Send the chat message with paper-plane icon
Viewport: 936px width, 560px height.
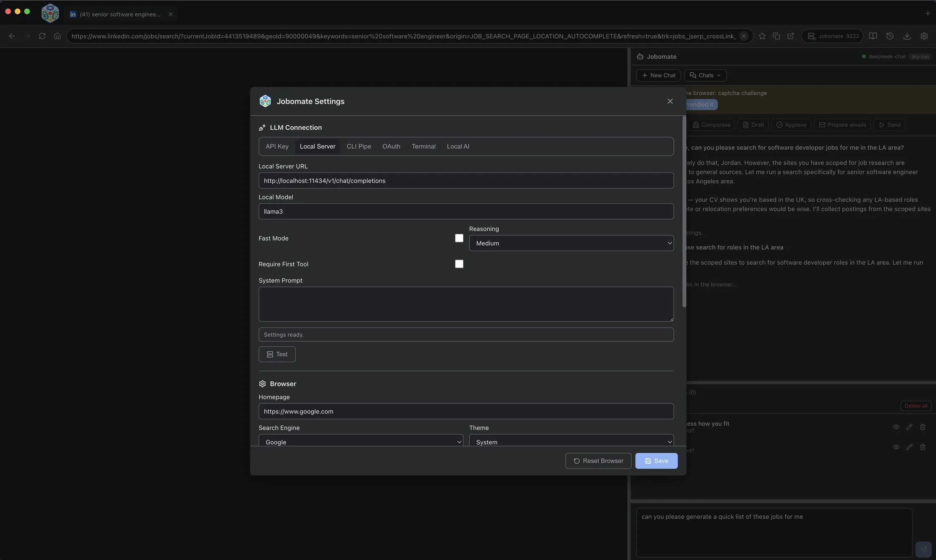click(923, 549)
